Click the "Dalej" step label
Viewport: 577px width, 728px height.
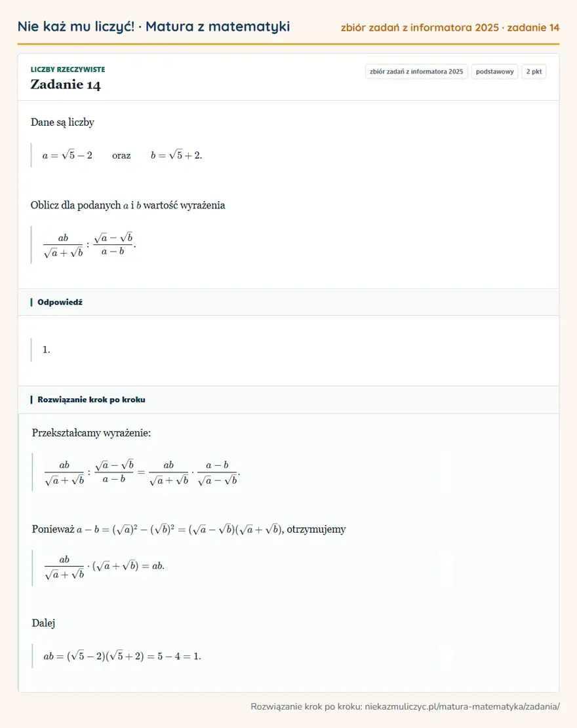pyautogui.click(x=43, y=623)
